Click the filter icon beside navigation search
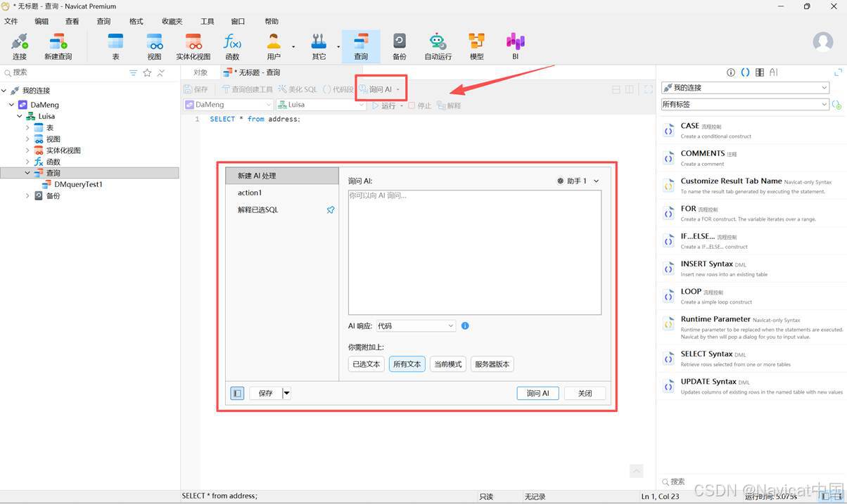Viewport: 847px width, 504px height. pos(133,73)
